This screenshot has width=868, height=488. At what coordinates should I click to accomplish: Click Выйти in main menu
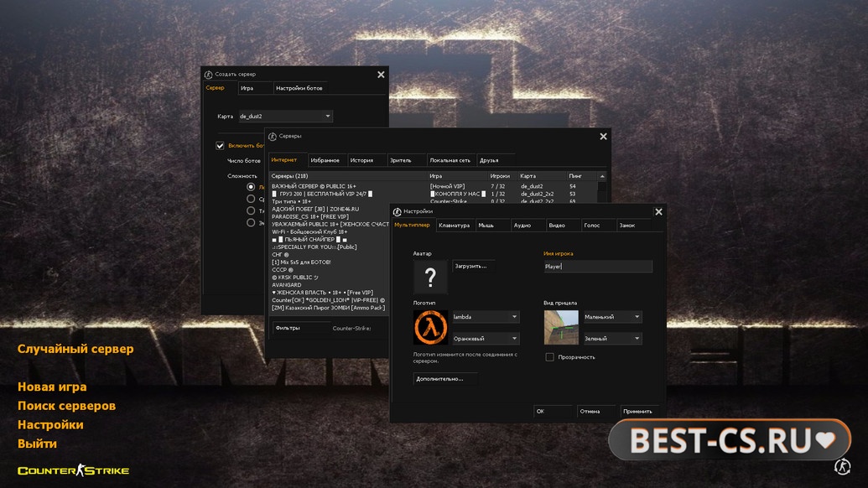click(37, 444)
